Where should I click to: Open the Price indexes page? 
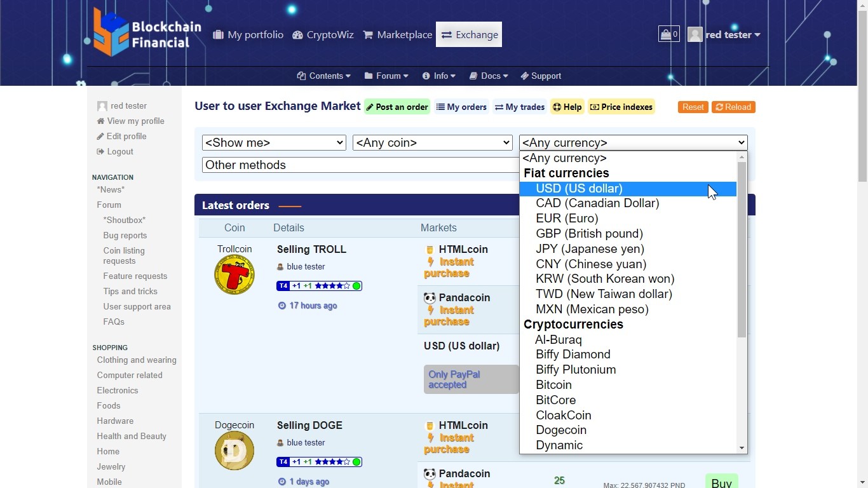coord(621,107)
